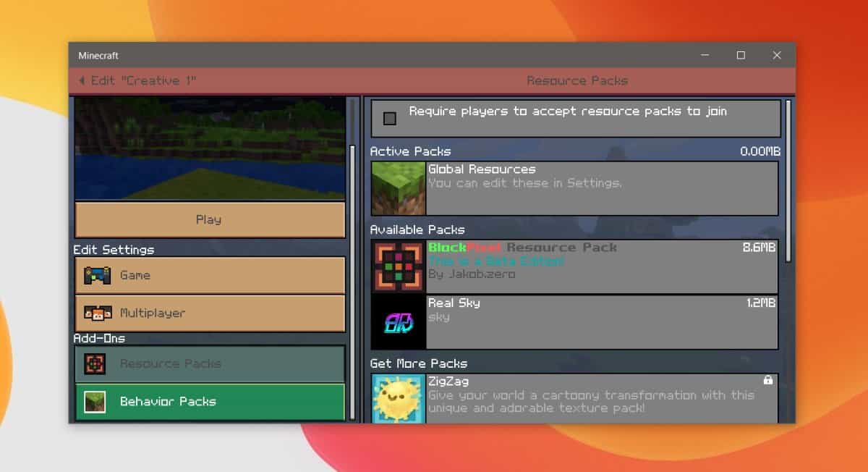The height and width of the screenshot is (472, 868).
Task: Click the lock icon on ZigZag pack
Action: (x=768, y=380)
